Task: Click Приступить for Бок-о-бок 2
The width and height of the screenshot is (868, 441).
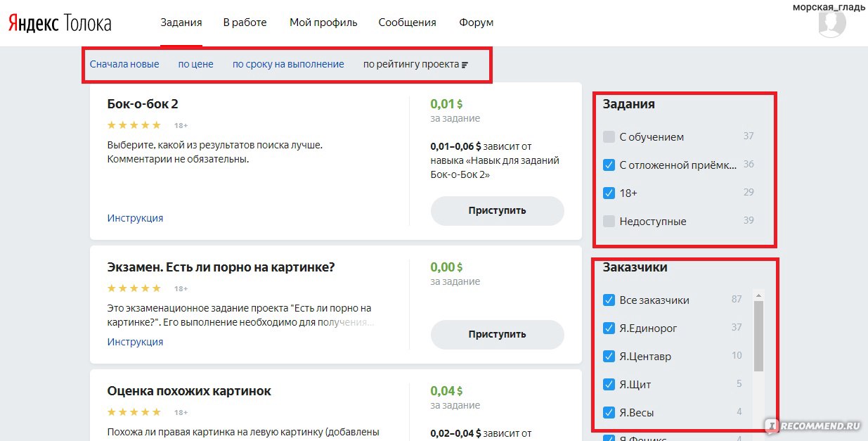Action: 498,210
